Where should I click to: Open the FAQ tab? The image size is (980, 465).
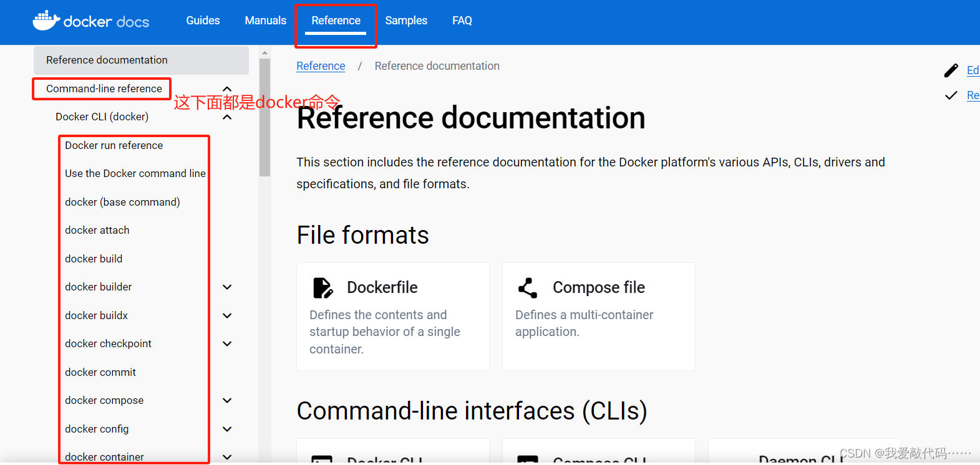pyautogui.click(x=462, y=21)
